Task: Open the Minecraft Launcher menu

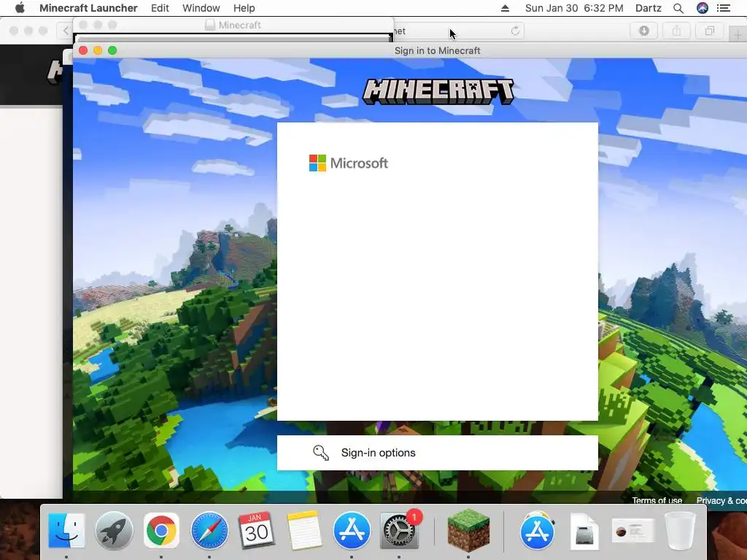Action: 88,8
